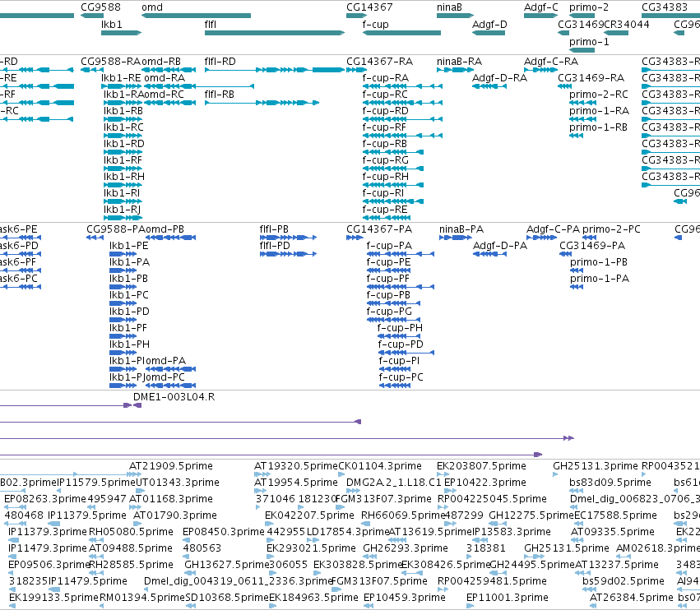Viewport: 700px width, 610px height.
Task: Select the f-cup gene span bar
Action: 401,33
